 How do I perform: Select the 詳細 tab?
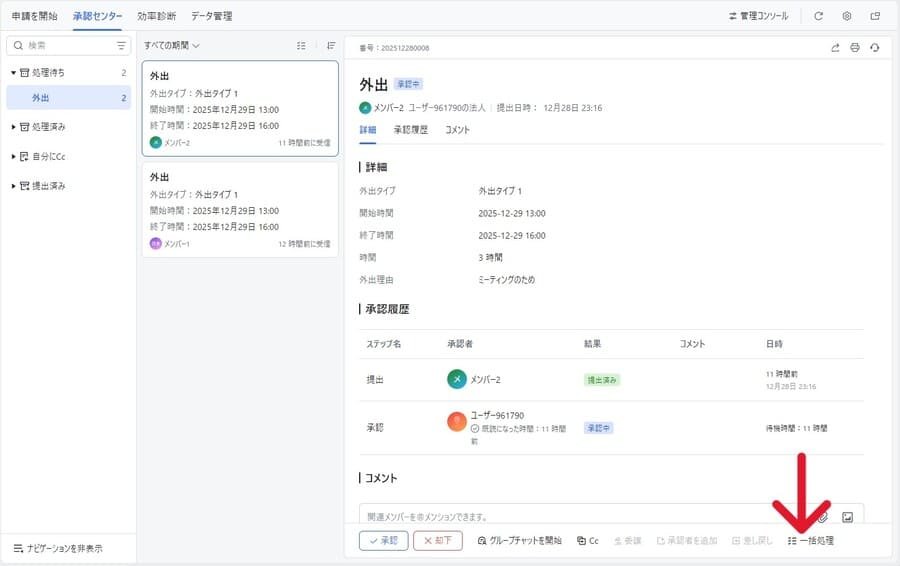tap(368, 130)
